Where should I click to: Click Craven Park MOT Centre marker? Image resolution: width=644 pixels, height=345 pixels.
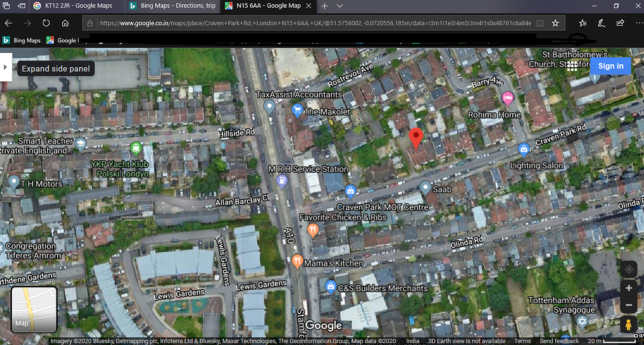coord(350,191)
